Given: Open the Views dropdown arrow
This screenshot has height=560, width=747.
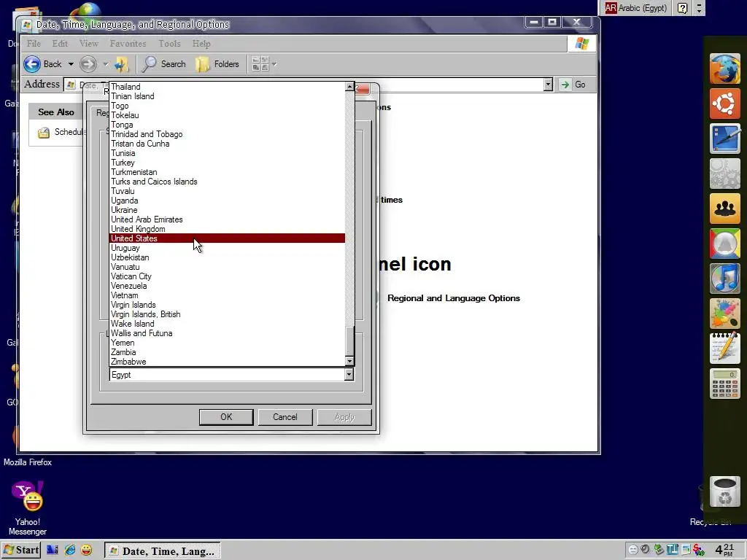Looking at the screenshot, I should (274, 64).
